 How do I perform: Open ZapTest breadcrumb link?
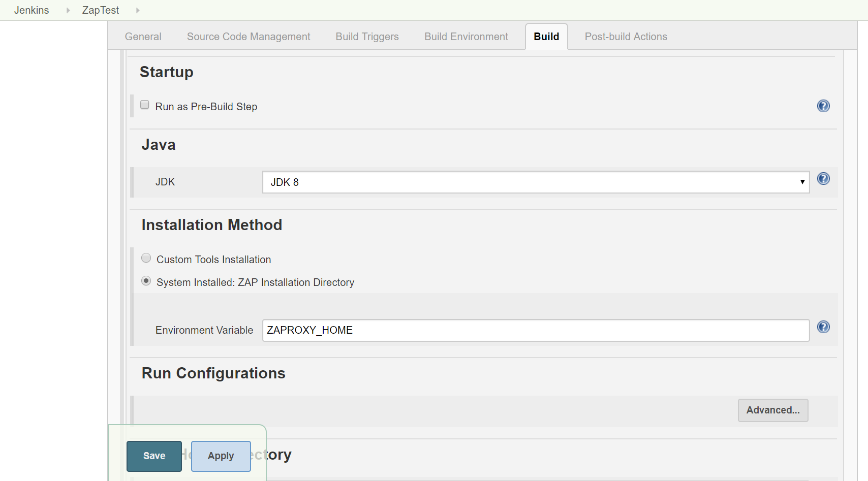(x=101, y=10)
